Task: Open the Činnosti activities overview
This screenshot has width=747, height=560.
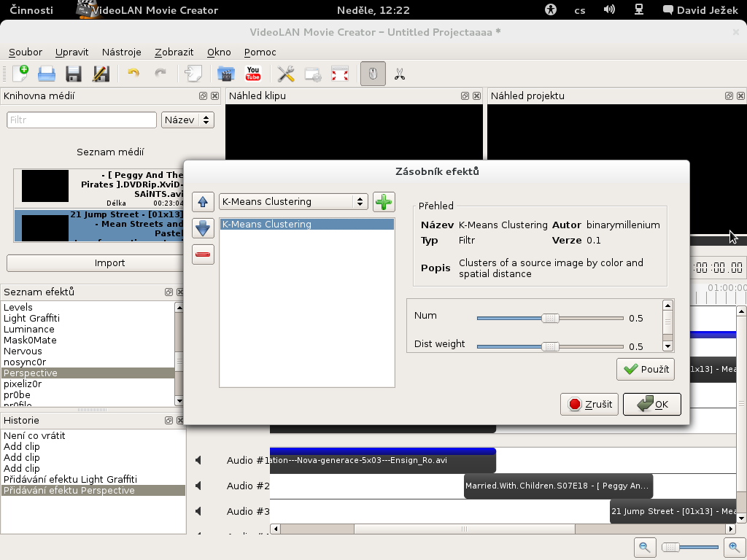Action: coord(31,10)
